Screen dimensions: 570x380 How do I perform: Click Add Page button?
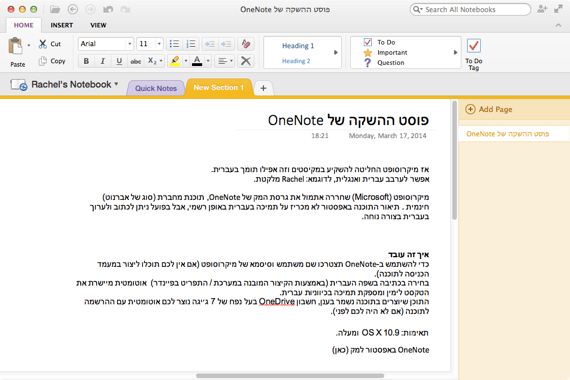click(489, 109)
